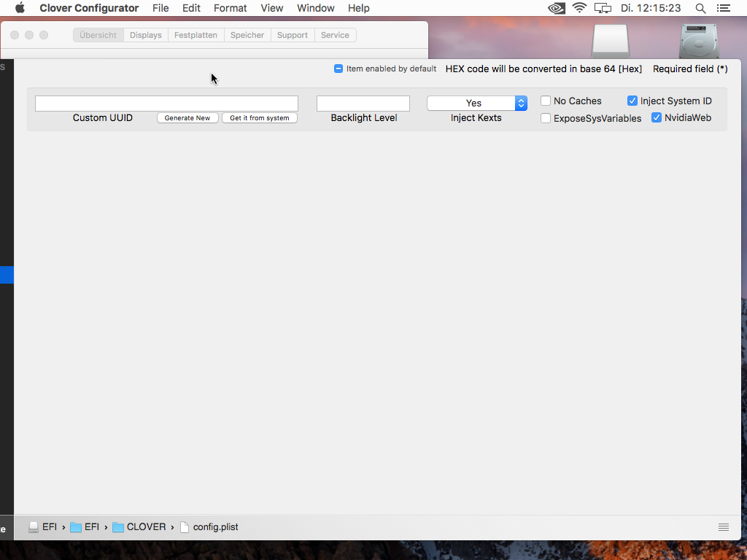Click into the Custom UUID field

pos(167,104)
